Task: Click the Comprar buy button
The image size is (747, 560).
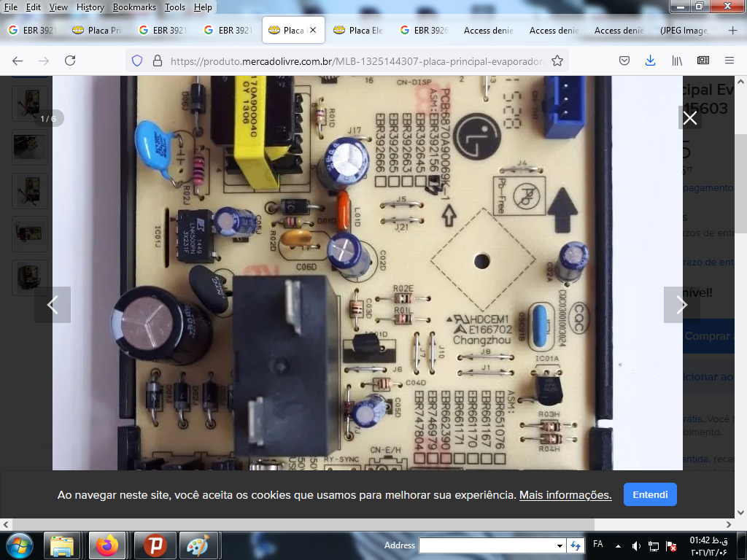Action: (x=708, y=336)
